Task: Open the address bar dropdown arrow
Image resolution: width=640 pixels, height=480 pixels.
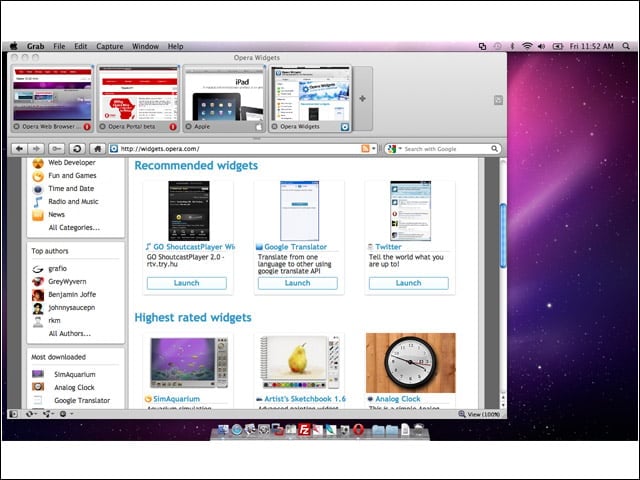Action: click(x=374, y=149)
